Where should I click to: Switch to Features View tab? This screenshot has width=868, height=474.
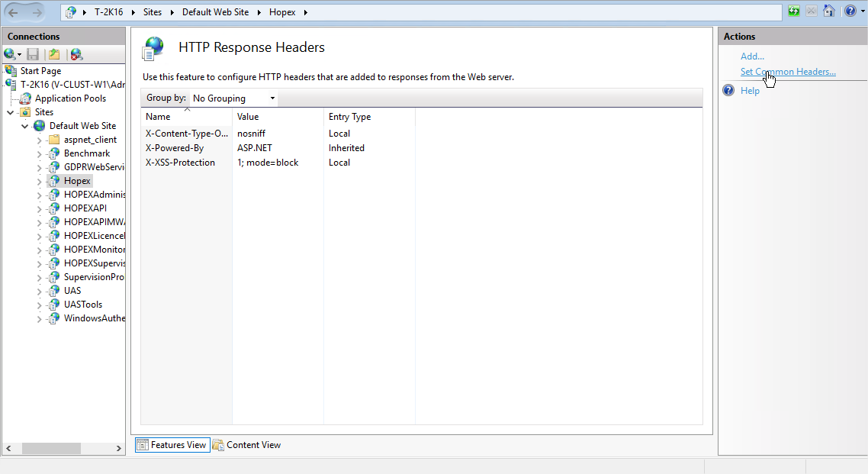[x=172, y=445]
